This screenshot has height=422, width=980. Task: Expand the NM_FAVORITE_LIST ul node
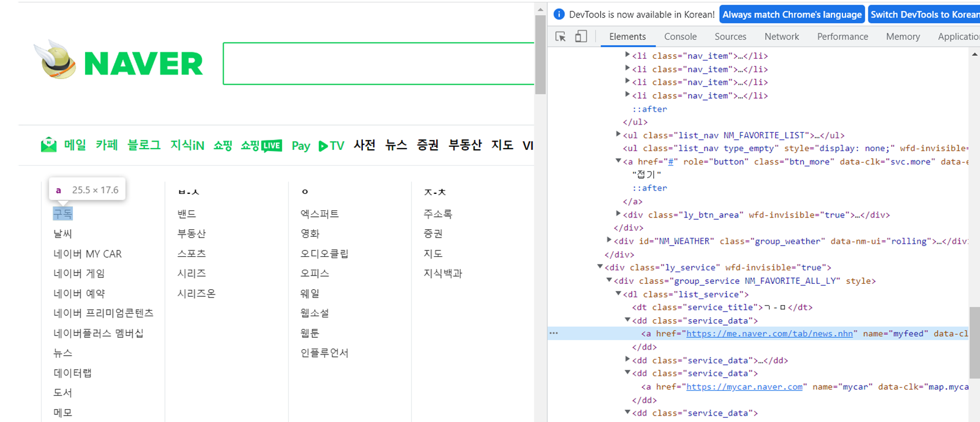[618, 134]
